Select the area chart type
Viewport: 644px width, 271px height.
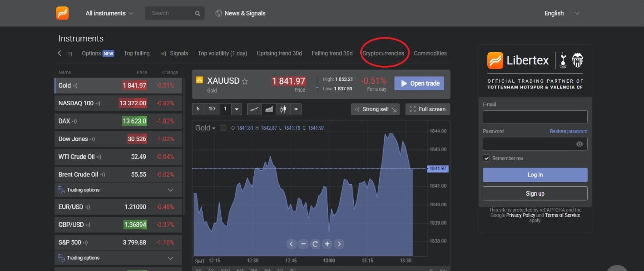[269, 109]
